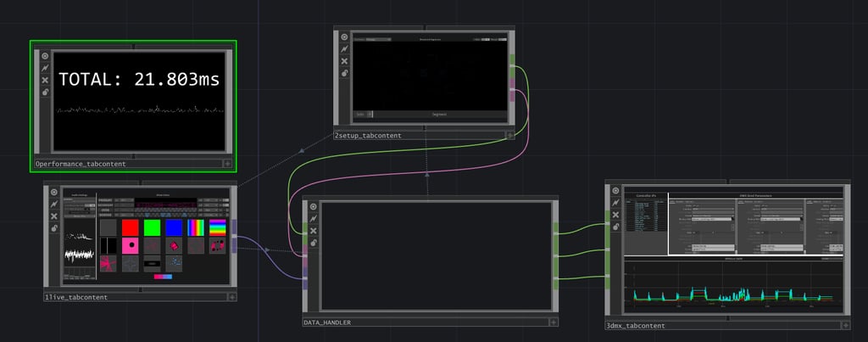Screen dimensions: 868x342
Task: Click the vertical rainbow stripes preset thumbnail
Action: [x=196, y=227]
